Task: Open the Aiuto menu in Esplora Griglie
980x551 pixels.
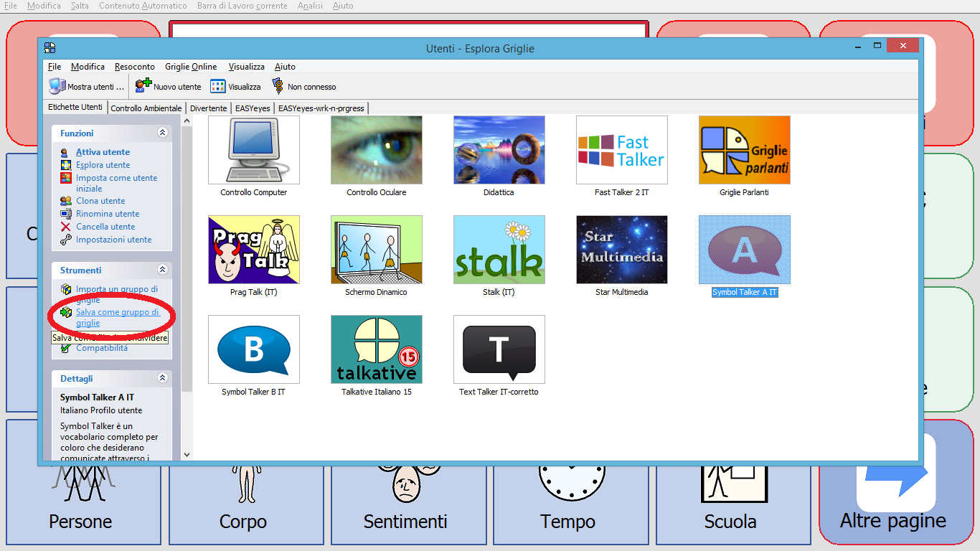Action: click(x=285, y=67)
